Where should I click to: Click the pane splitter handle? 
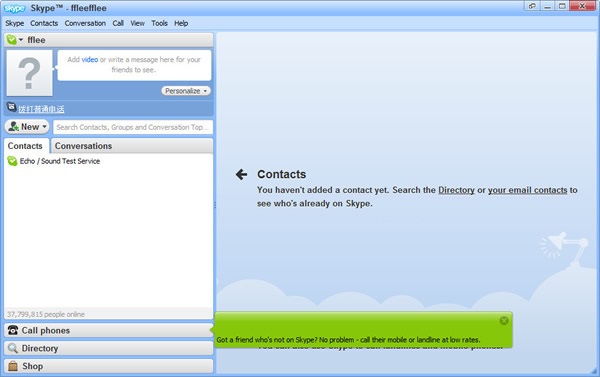[215, 205]
